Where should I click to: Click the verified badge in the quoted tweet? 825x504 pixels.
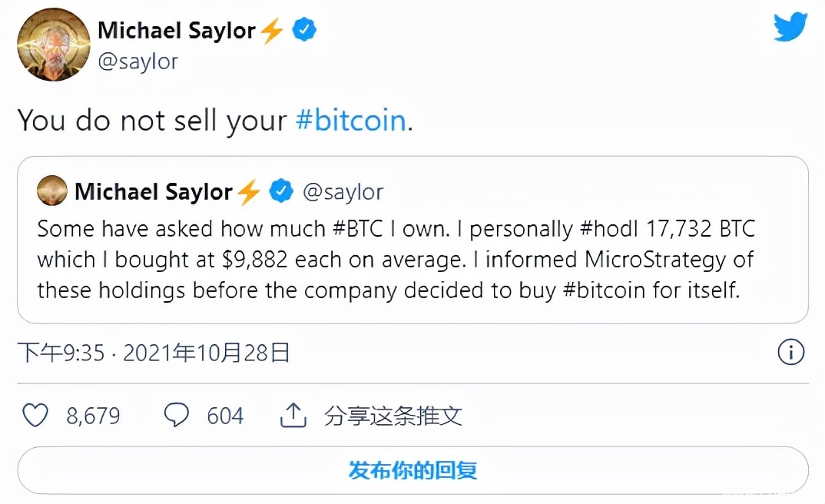pyautogui.click(x=281, y=191)
